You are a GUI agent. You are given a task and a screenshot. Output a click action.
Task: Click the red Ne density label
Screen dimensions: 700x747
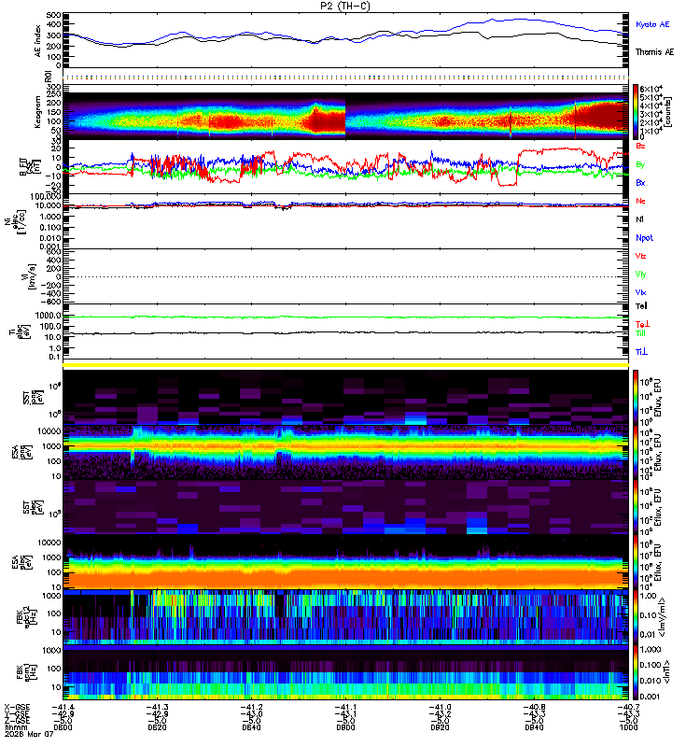click(640, 201)
